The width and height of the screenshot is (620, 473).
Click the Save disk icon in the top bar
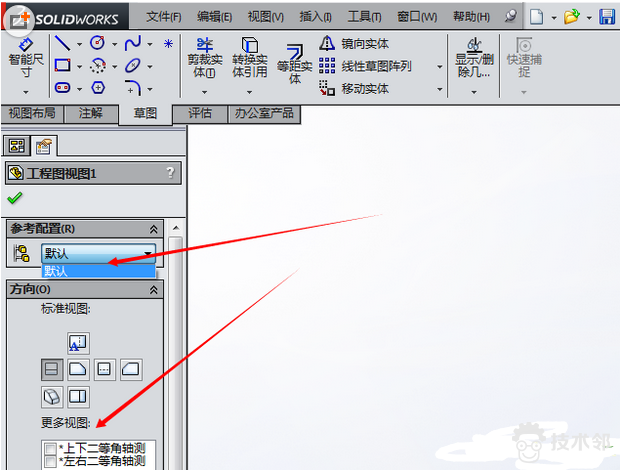pyautogui.click(x=607, y=17)
